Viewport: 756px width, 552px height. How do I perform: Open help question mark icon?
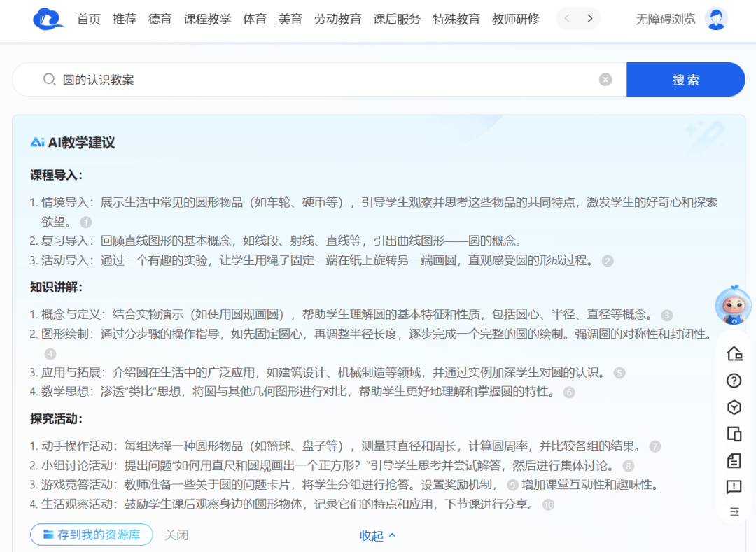pyautogui.click(x=734, y=381)
